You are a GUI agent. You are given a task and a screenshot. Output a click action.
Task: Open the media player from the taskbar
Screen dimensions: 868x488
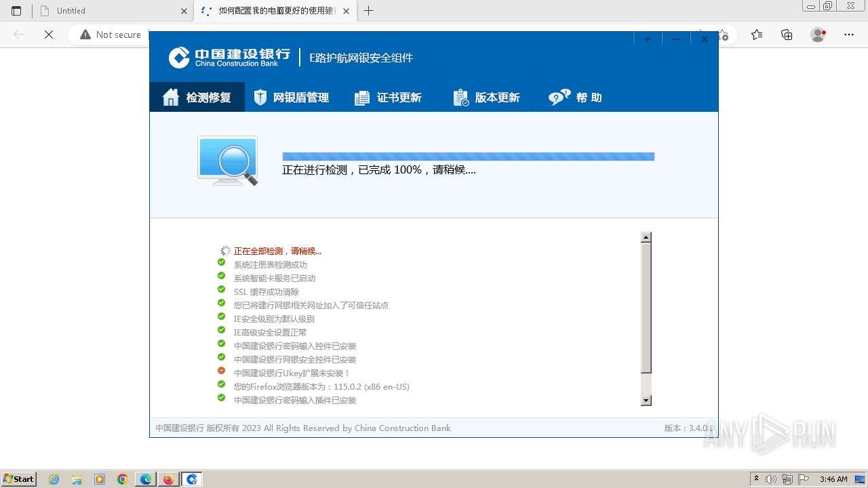point(100,479)
